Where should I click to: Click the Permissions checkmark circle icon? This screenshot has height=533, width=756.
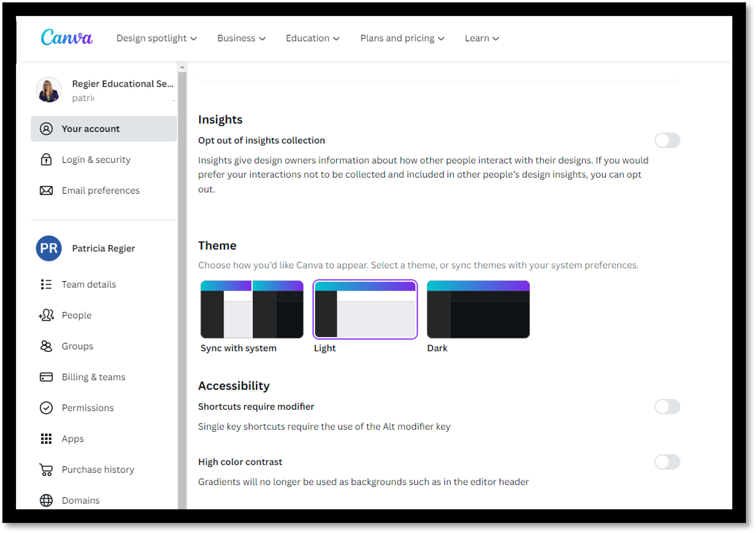46,408
